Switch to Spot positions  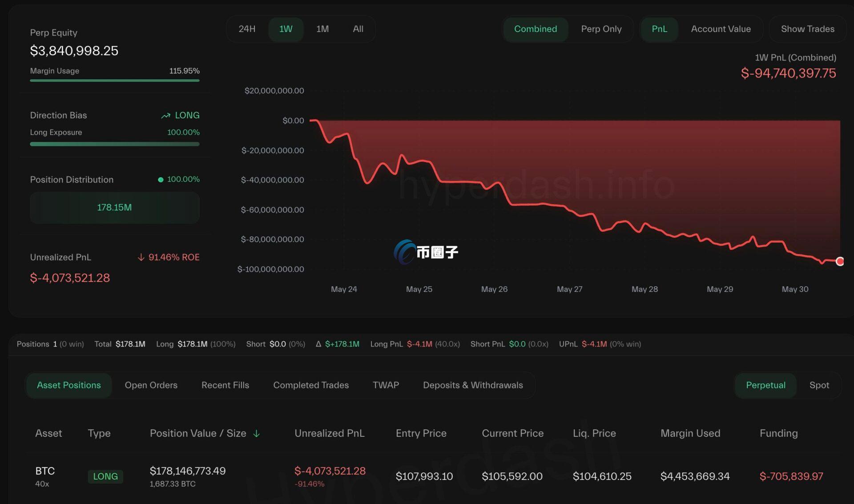coord(819,385)
